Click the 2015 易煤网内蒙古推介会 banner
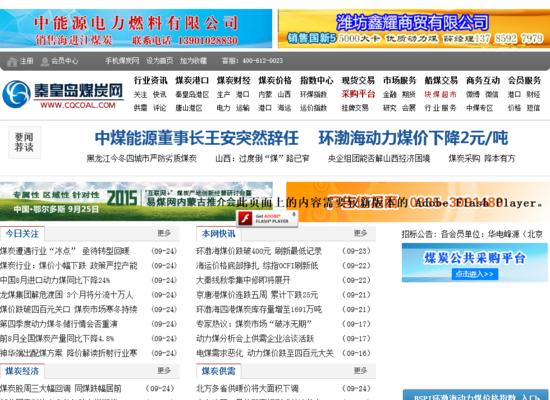This screenshot has height=400, width=550. (136, 201)
